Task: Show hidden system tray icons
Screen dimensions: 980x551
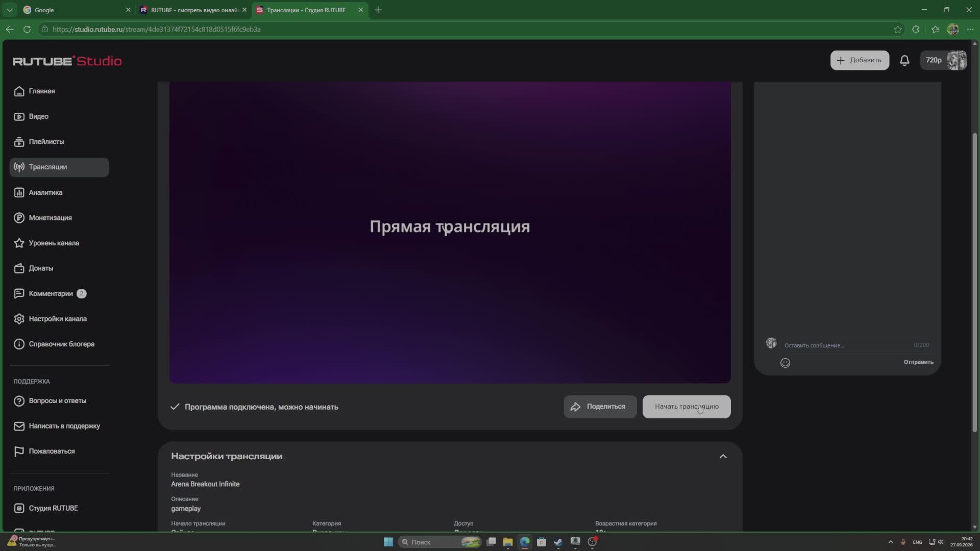Action: coord(891,542)
